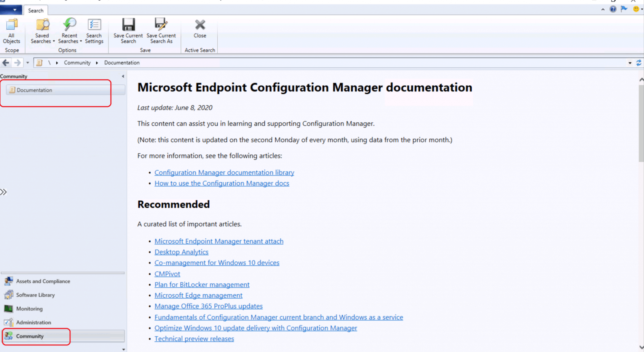The height and width of the screenshot is (352, 644).
Task: Click Save Current Search As
Action: (x=161, y=31)
